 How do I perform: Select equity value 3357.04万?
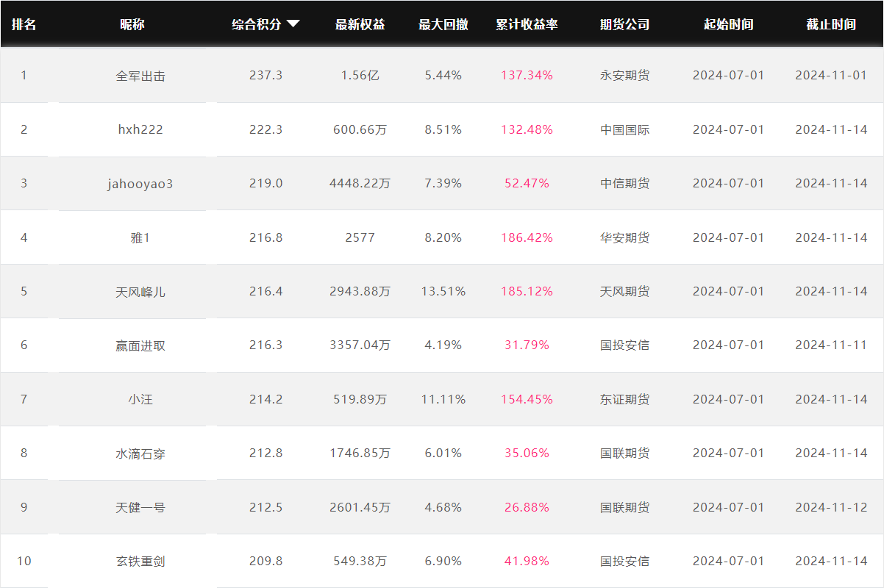click(x=360, y=345)
